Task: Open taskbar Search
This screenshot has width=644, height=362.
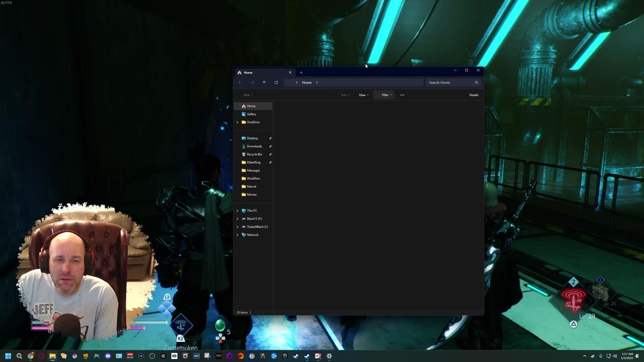Action: click(19, 356)
